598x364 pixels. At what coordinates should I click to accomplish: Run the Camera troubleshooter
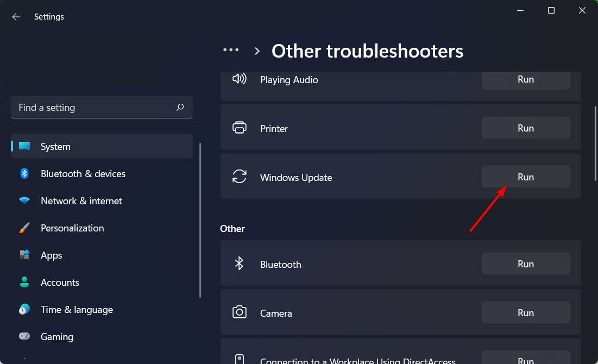coord(526,313)
